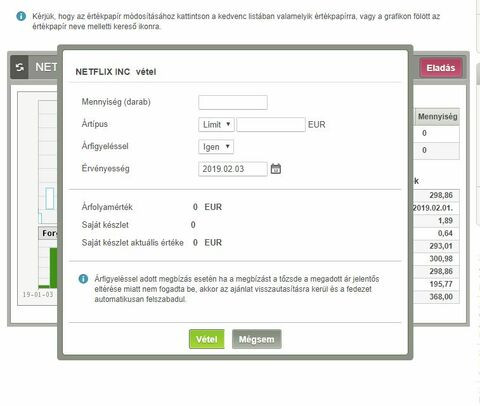
Task: Focus the Mennyiség (darab) input field
Action: coord(233,102)
